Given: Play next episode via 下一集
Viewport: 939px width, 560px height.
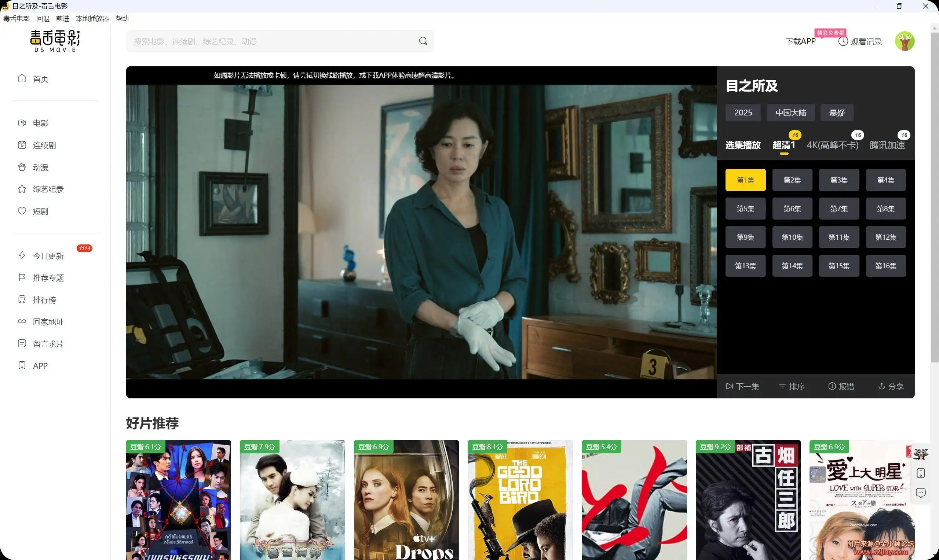Looking at the screenshot, I should click(742, 386).
